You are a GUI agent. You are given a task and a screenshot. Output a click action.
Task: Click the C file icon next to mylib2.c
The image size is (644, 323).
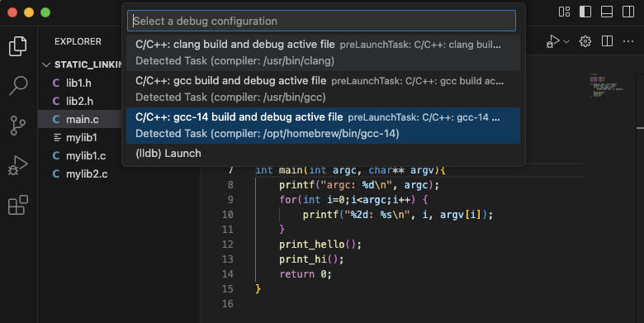pos(56,173)
